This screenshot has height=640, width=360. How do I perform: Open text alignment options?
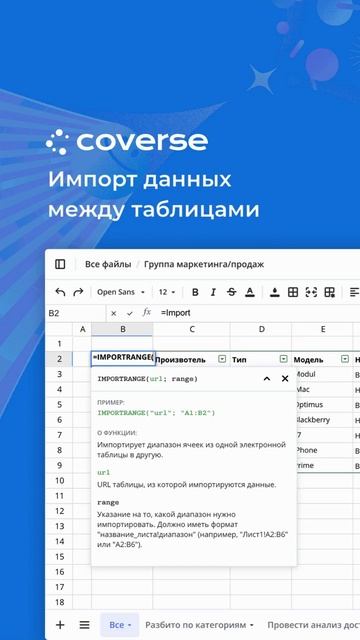[x=354, y=292]
